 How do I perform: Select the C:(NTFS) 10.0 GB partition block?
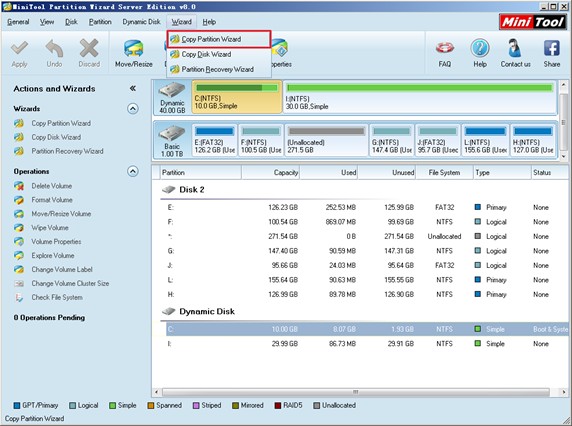237,97
